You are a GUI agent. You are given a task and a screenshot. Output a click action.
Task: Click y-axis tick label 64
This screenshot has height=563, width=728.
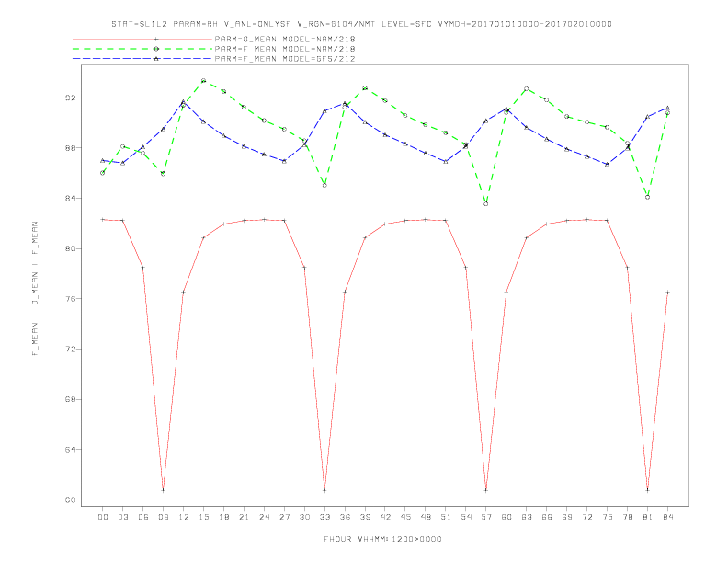70,450
